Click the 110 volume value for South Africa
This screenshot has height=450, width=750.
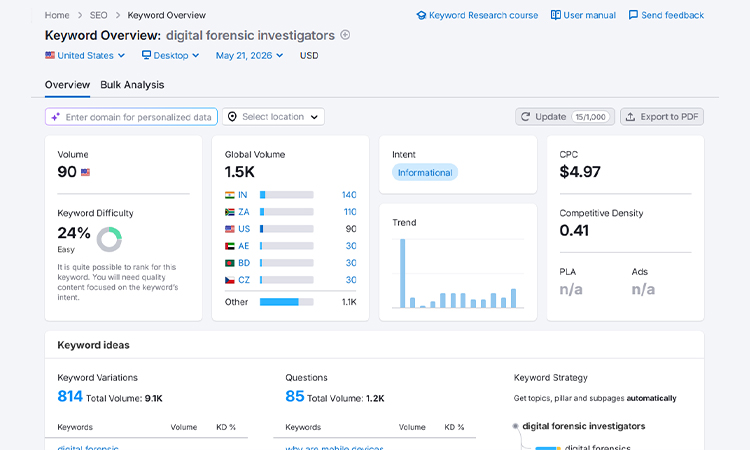(x=350, y=212)
